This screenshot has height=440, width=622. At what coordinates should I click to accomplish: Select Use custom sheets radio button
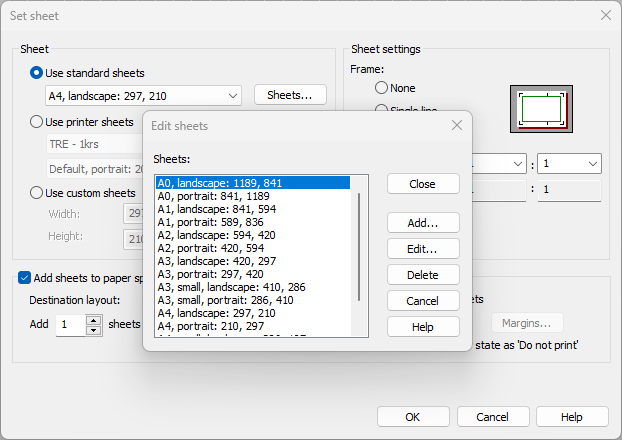37,193
